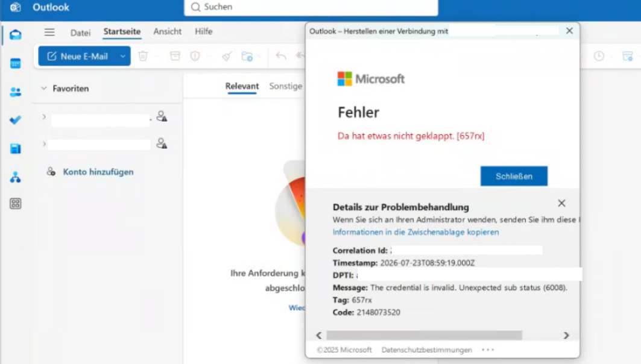Click the horizontal scrollbar in error dialog
641x364 pixels.
(424, 336)
